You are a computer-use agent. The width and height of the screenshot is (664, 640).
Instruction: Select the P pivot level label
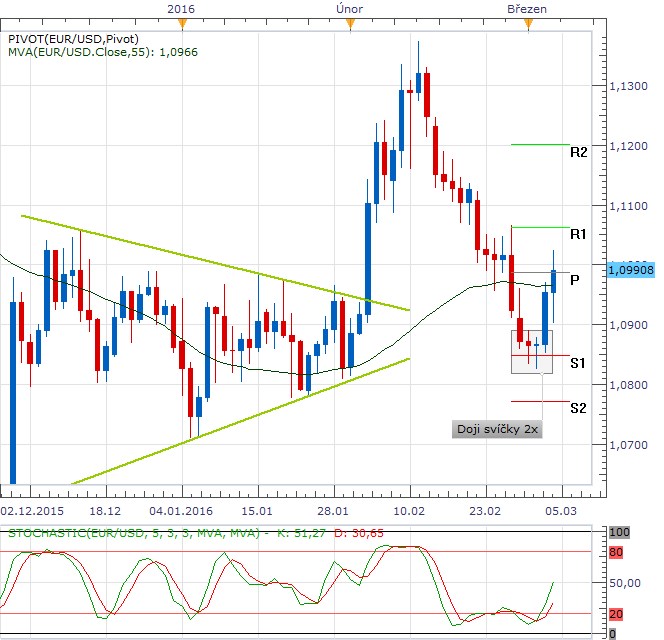point(575,280)
